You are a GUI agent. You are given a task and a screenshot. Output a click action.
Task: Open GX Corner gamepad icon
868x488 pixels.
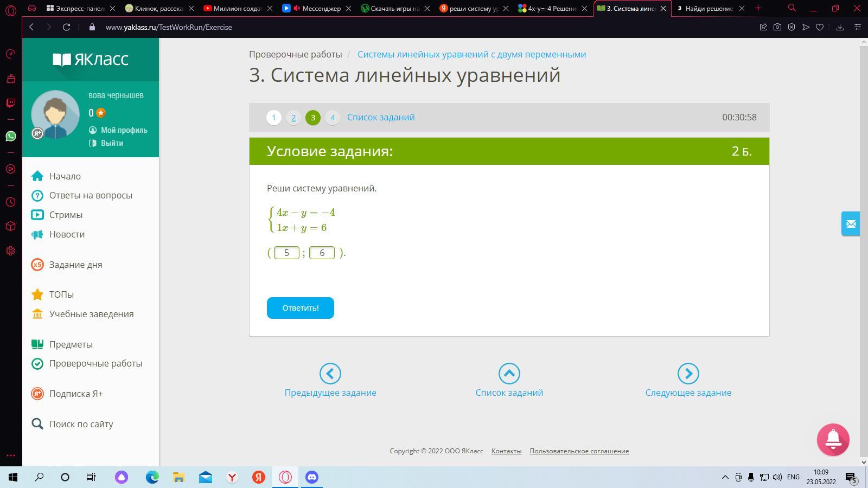(x=32, y=8)
